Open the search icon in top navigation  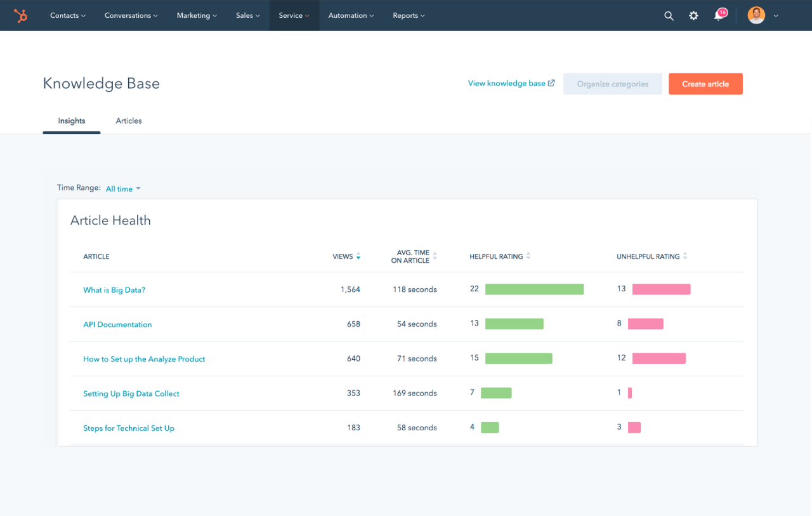669,15
